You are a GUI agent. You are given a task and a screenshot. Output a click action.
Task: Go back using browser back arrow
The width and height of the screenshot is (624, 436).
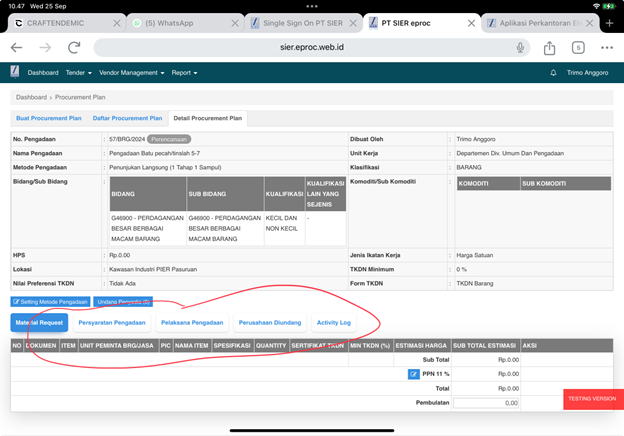[x=16, y=48]
